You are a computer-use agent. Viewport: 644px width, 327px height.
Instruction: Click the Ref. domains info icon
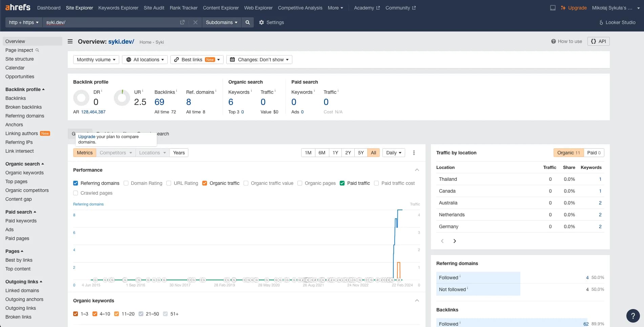pyautogui.click(x=216, y=91)
